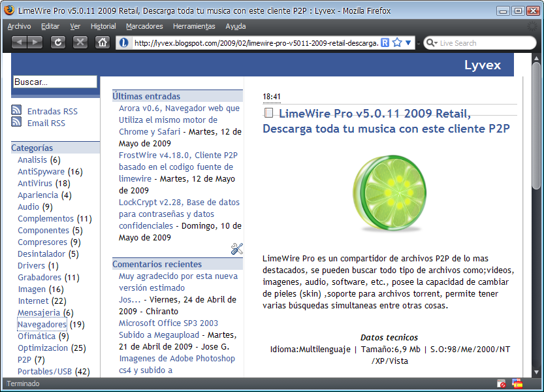Open the AntiVirus category link
This screenshot has width=544, height=392.
point(35,184)
